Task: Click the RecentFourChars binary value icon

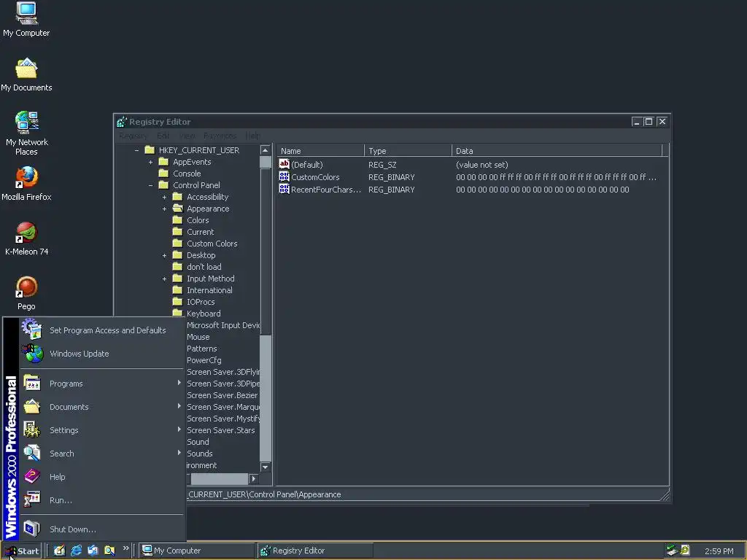Action: click(284, 189)
